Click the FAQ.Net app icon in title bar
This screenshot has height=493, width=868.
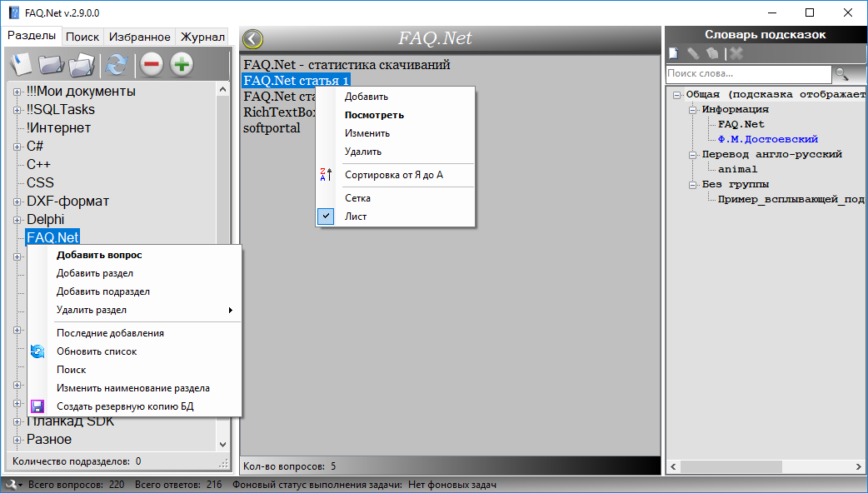tap(14, 12)
